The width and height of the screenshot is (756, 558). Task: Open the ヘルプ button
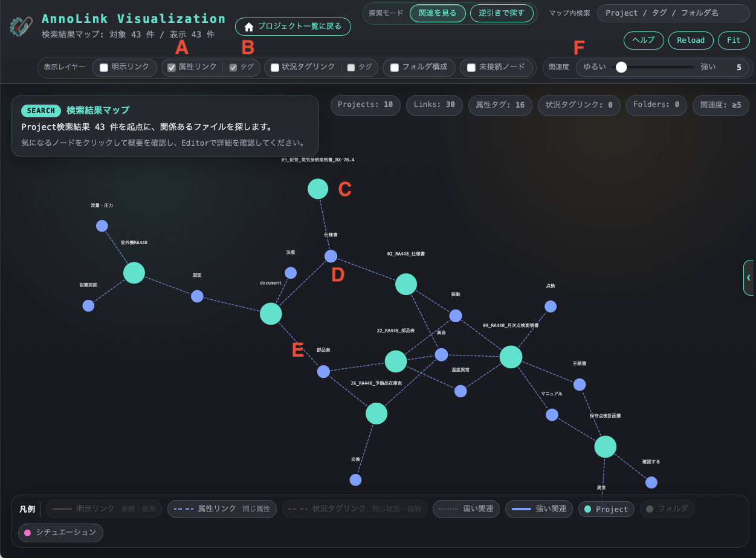644,40
